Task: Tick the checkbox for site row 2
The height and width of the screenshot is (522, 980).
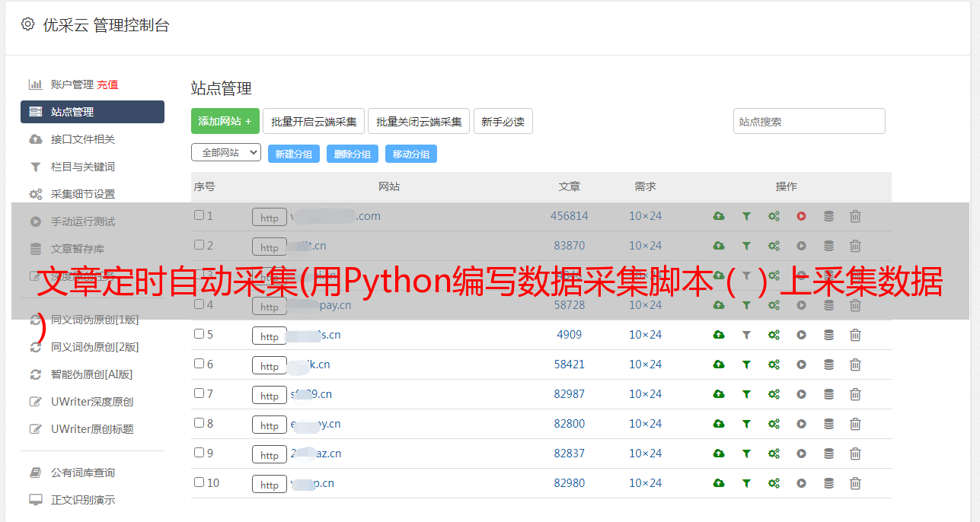Action: pos(199,245)
